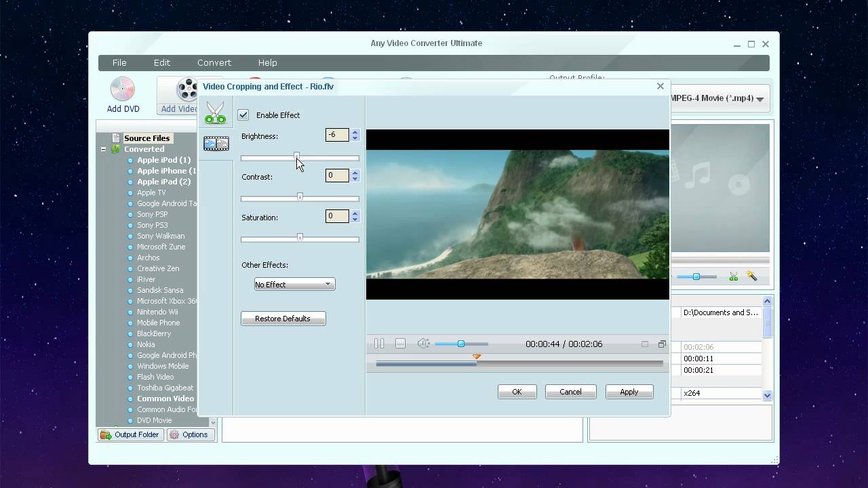Open the File menu

coord(119,62)
